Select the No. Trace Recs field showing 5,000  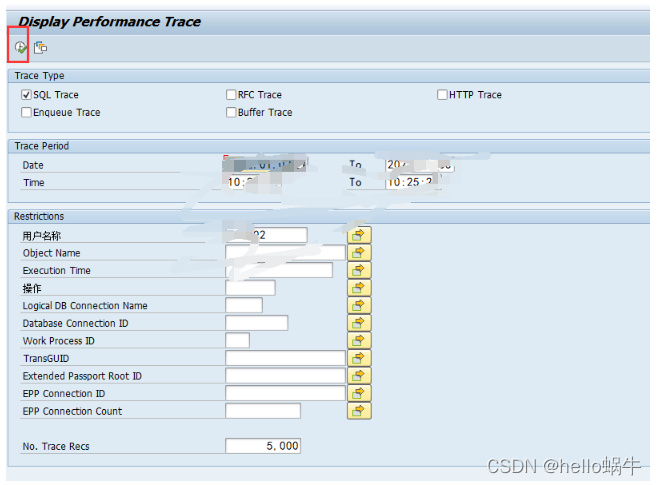(263, 446)
